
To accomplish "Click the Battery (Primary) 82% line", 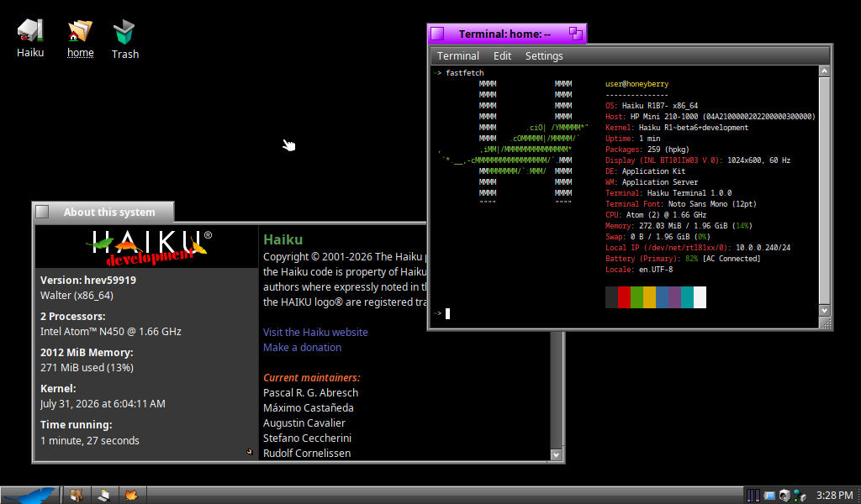I will 683,259.
